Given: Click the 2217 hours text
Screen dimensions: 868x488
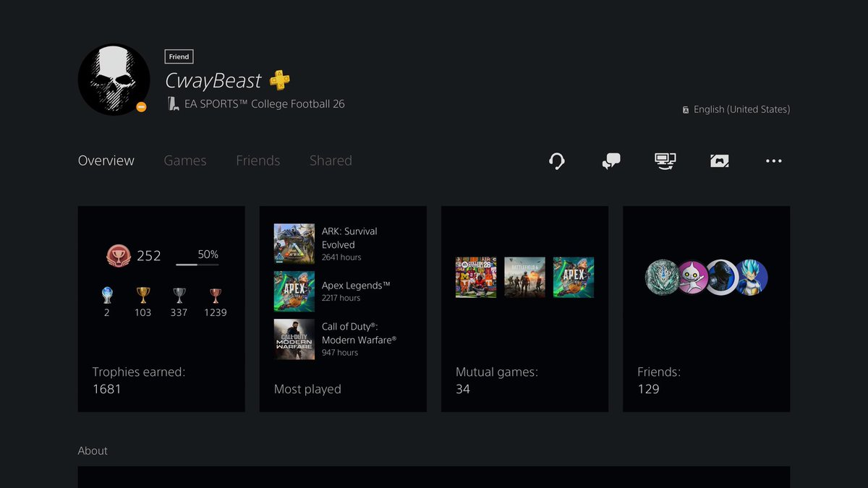Looking at the screenshot, I should pos(341,298).
